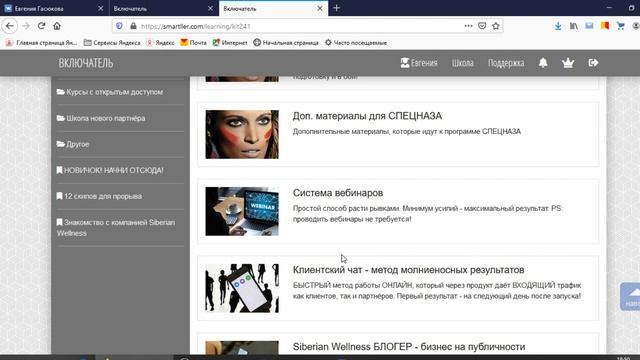Viewport: 640px width, 360px height.
Task: Open the Интернет bookmark
Action: tap(230, 42)
